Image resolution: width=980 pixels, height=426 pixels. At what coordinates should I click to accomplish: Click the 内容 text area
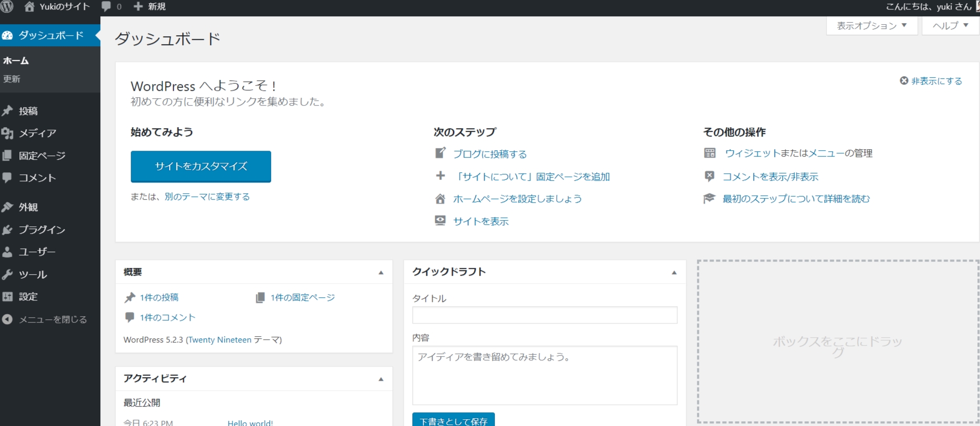coord(545,375)
